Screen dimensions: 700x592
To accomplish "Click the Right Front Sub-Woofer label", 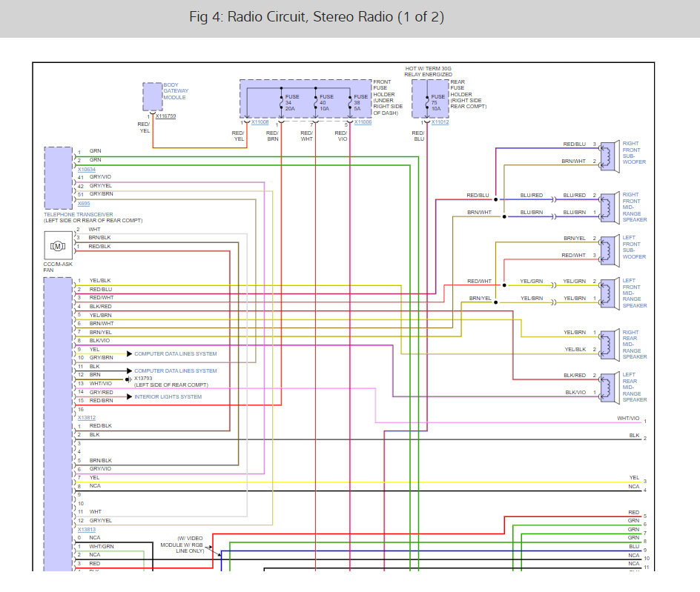I will 634,153.
